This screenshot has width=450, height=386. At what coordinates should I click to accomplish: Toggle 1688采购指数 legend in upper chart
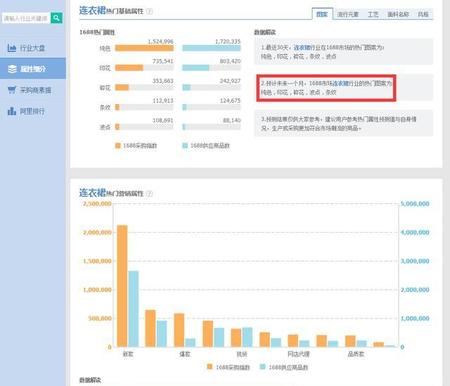tap(136, 146)
